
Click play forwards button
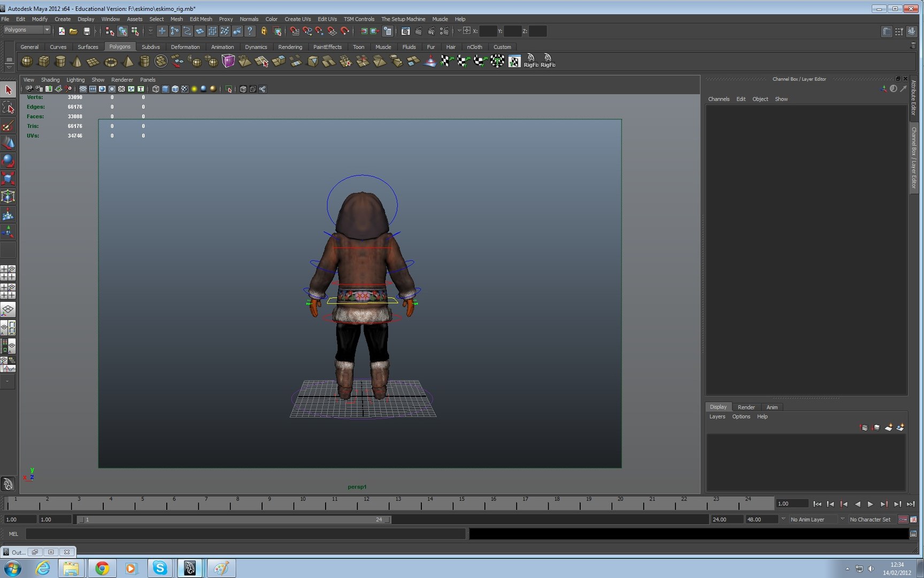pos(871,504)
